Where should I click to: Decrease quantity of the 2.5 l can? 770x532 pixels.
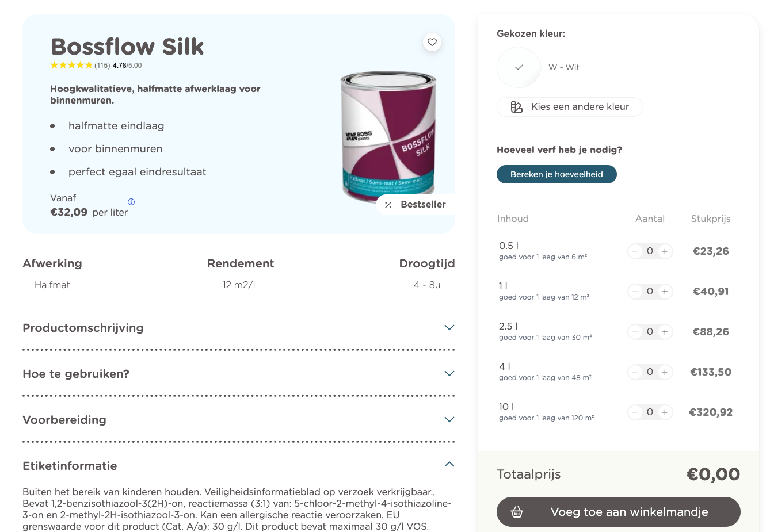[x=635, y=332]
